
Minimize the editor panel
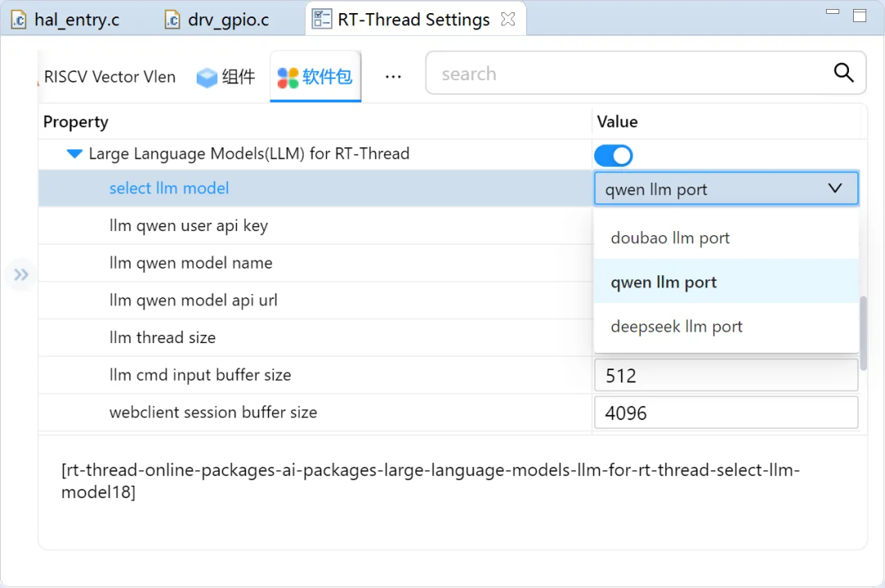[x=833, y=11]
